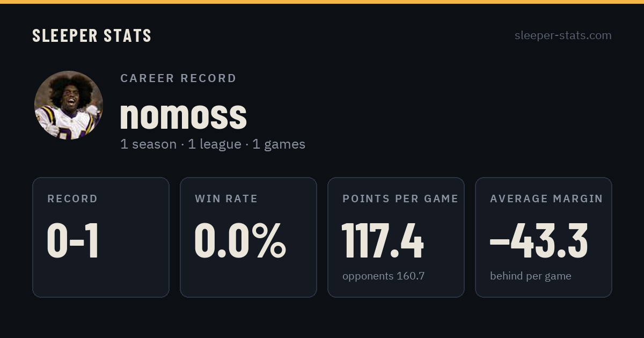Click the RECORD card label
This screenshot has width=644, height=338.
tap(72, 199)
